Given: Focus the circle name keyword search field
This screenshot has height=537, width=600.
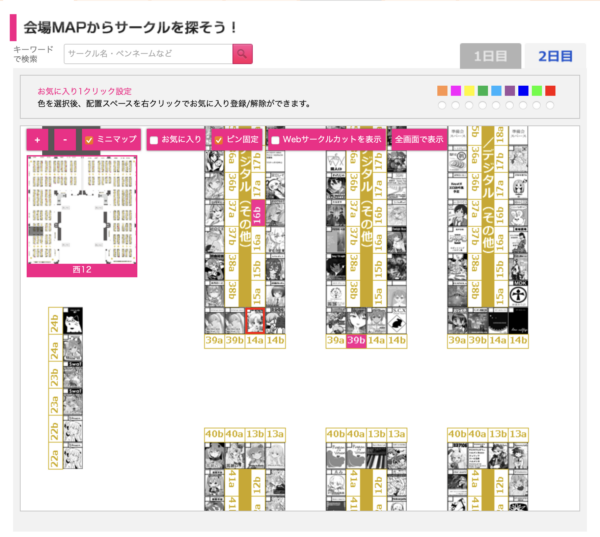Looking at the screenshot, I should pyautogui.click(x=148, y=54).
